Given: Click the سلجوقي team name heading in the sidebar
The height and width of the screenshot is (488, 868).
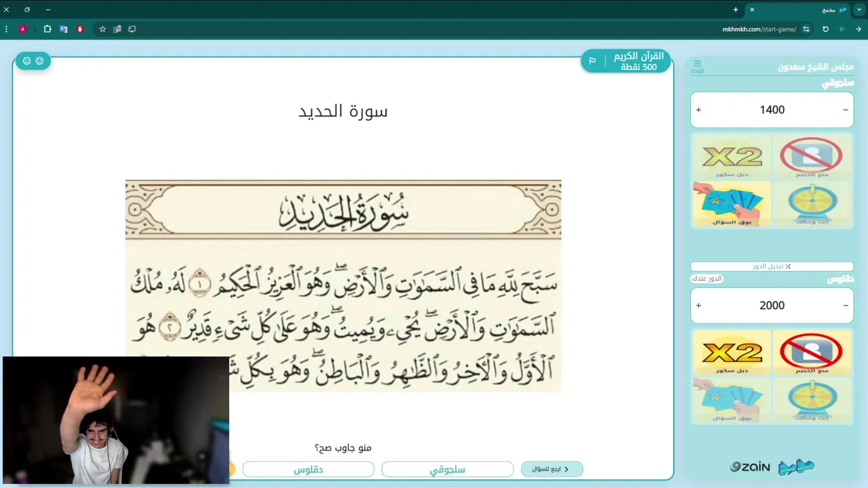Looking at the screenshot, I should point(838,83).
